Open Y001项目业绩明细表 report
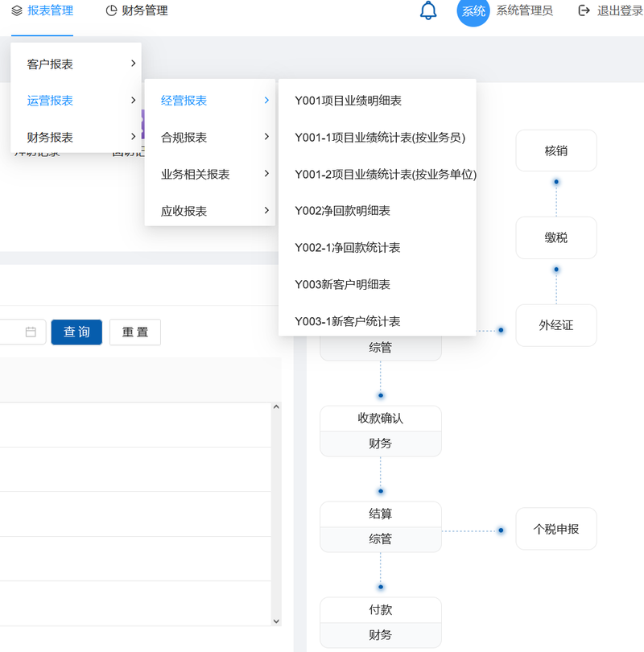The height and width of the screenshot is (652, 644). [348, 101]
